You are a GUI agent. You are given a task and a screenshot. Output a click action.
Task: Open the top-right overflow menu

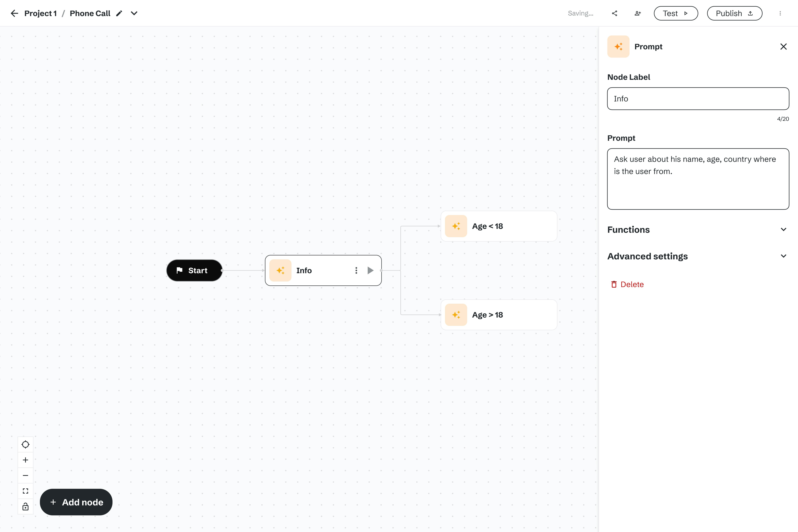[780, 13]
